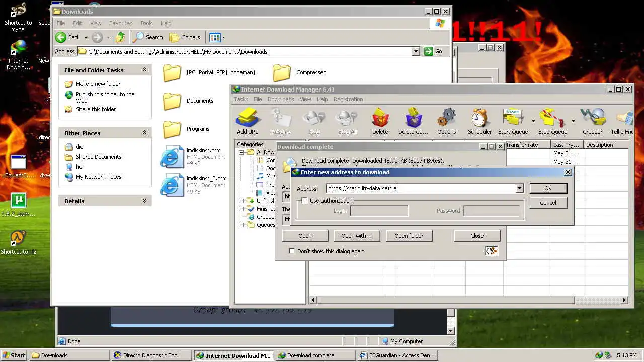Open Start Queue dropdown arrow

533,121
